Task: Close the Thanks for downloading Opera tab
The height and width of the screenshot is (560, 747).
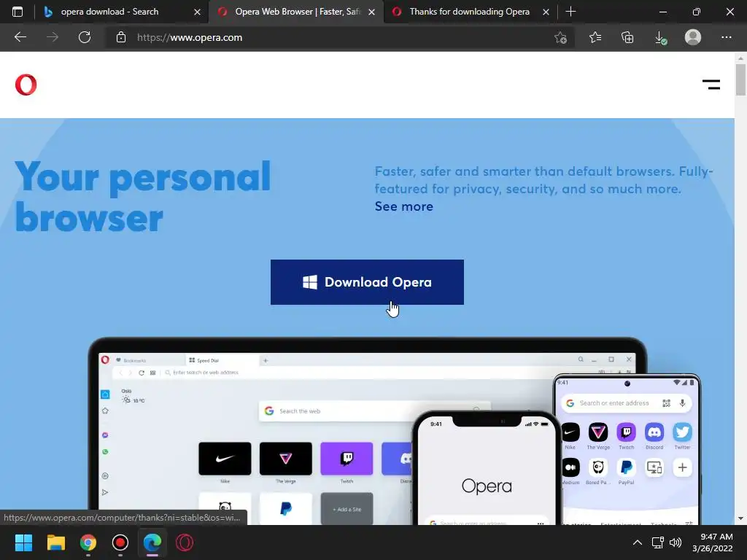Action: 546,12
